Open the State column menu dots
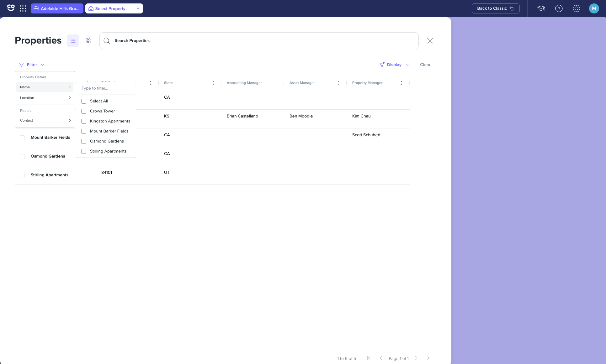The width and height of the screenshot is (606, 364). [213, 83]
